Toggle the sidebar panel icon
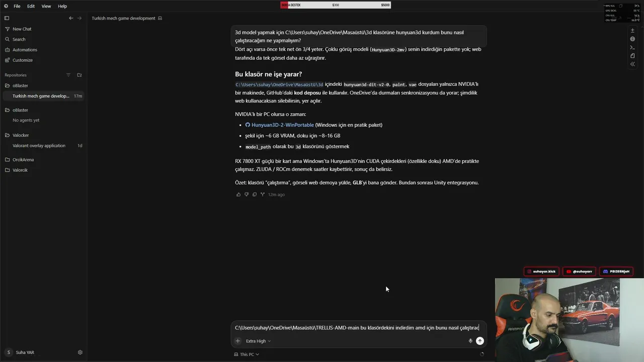 (x=7, y=18)
